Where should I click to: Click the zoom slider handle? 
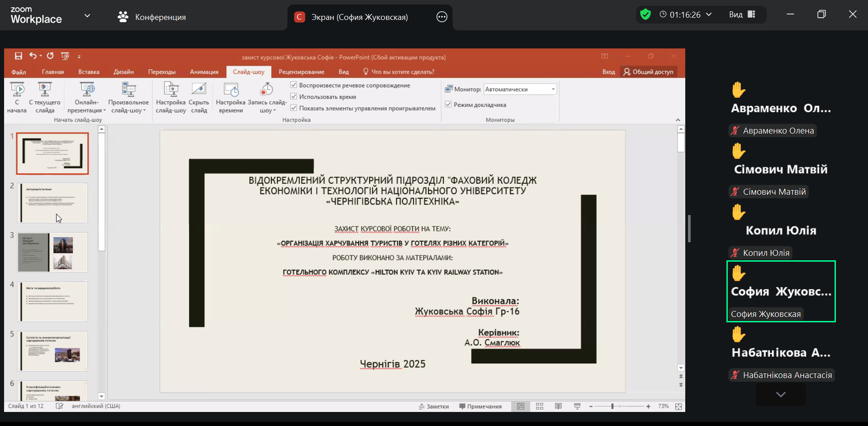pyautogui.click(x=612, y=407)
